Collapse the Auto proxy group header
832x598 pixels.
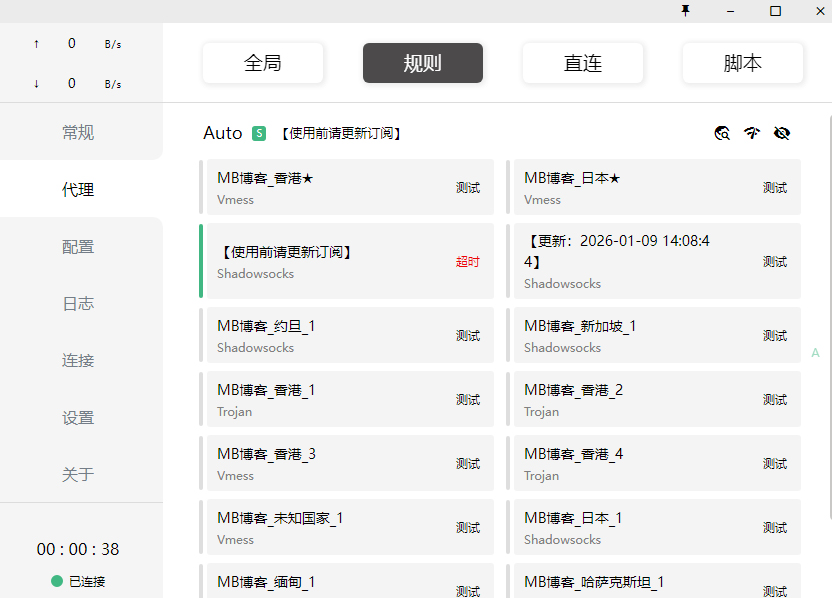[x=222, y=133]
